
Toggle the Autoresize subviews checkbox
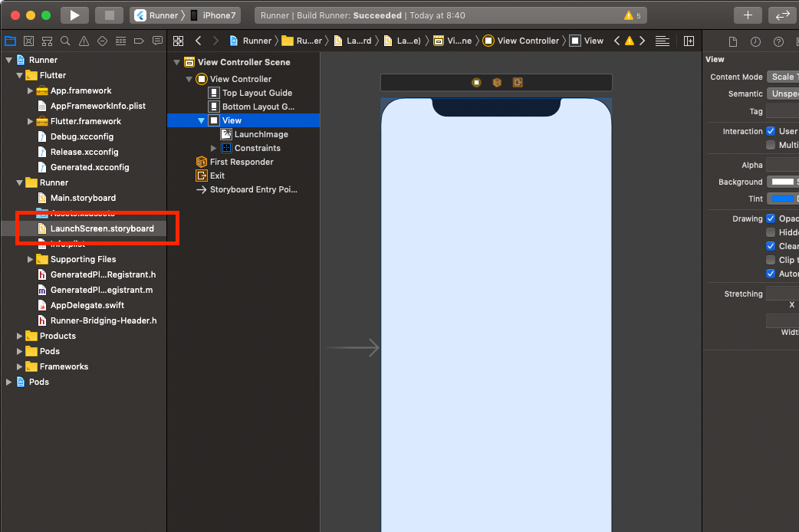point(771,274)
